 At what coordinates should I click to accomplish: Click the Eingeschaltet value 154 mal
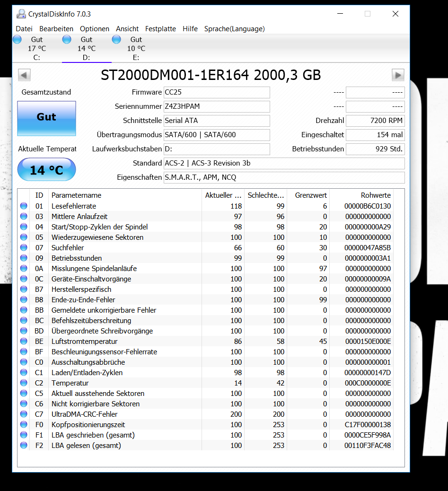coord(375,135)
